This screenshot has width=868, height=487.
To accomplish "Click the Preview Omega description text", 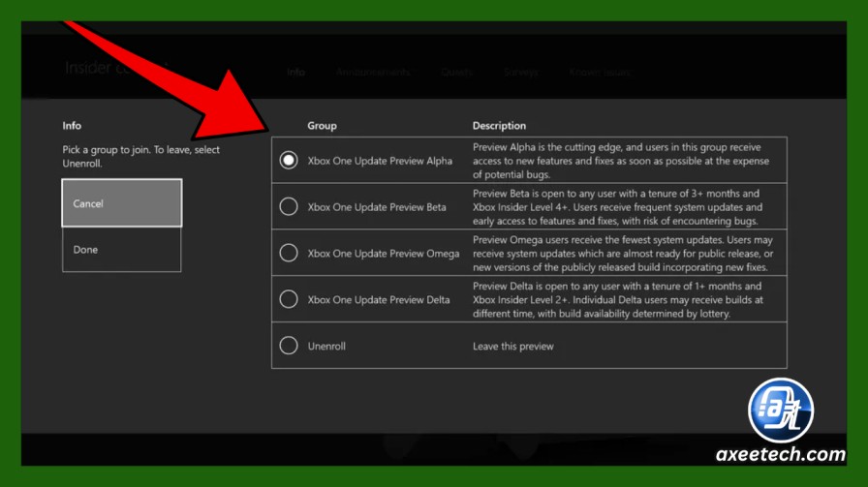I will (623, 254).
